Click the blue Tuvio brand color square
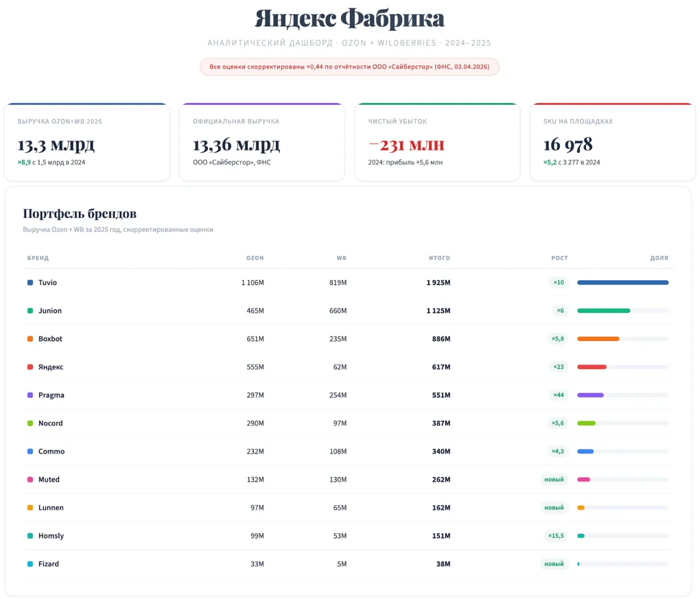 click(x=30, y=283)
